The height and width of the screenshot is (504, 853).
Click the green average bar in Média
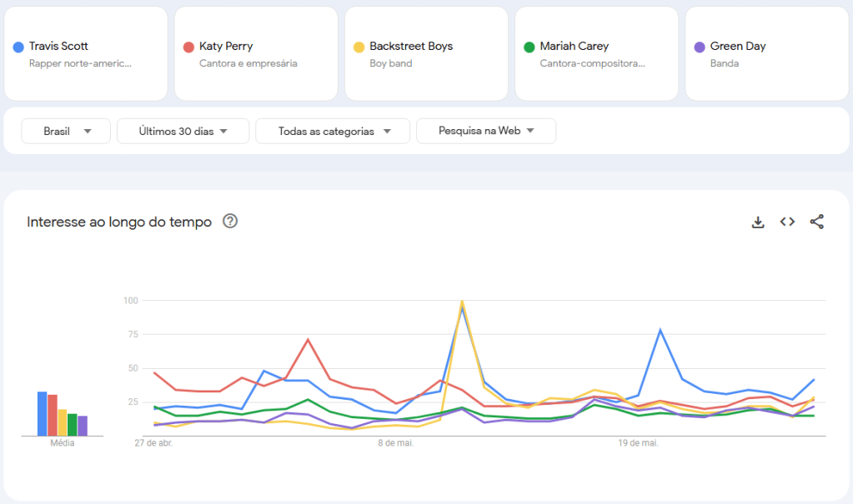pyautogui.click(x=73, y=425)
